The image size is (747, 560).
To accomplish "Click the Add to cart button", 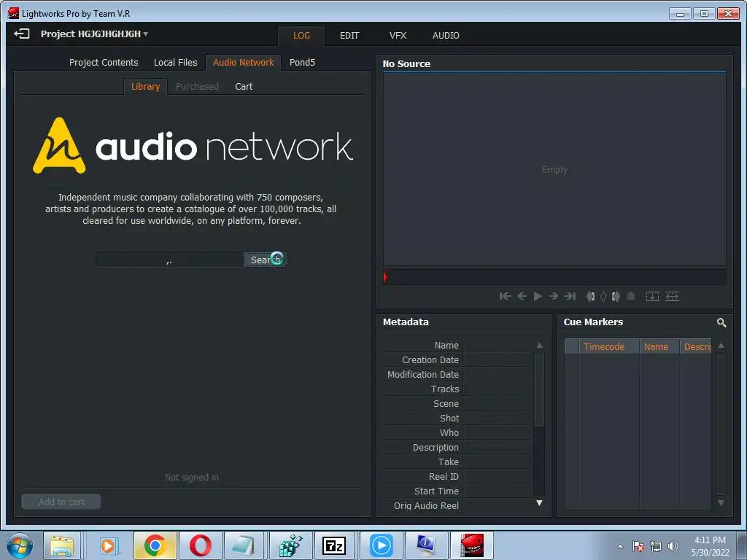I will coord(61,502).
